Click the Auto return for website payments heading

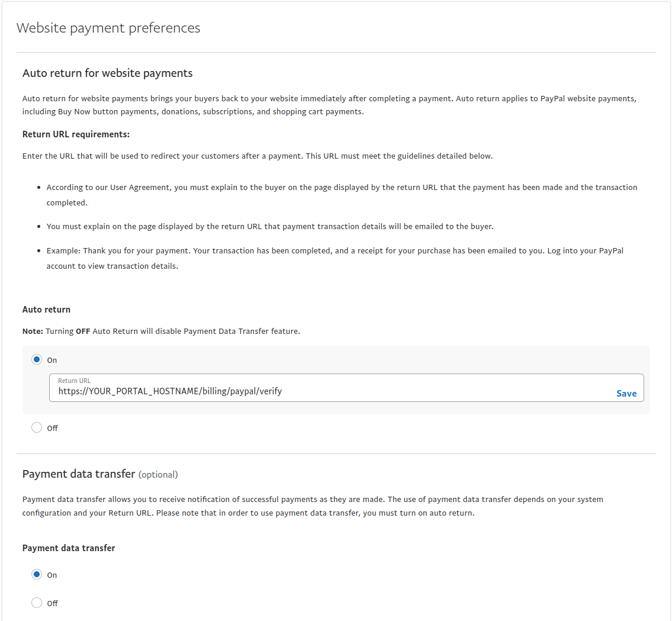coord(107,73)
